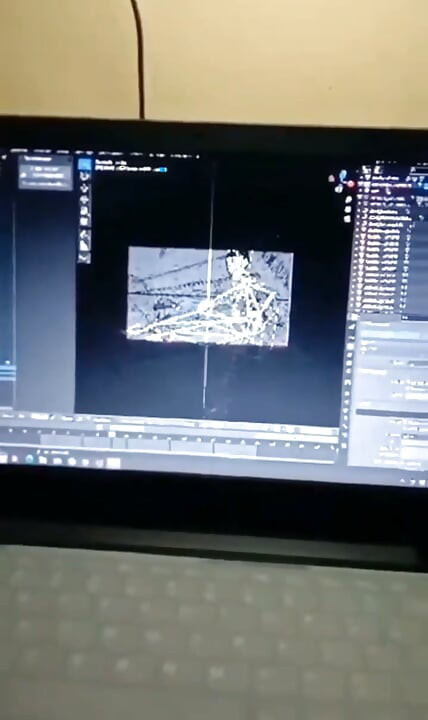Toggle camera view icon in viewport
428x720 pixels.
coord(347,219)
